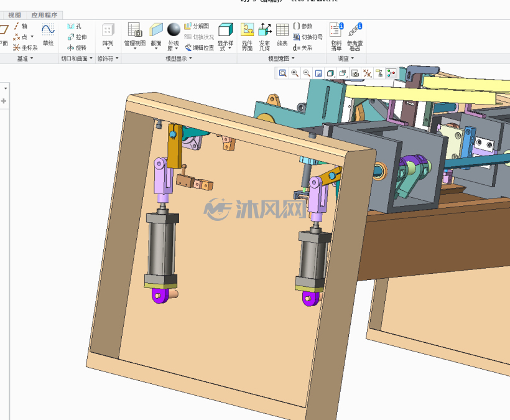Image resolution: width=510 pixels, height=420 pixels.
Task: Open the 截面 (Section) tool
Action: coord(156,37)
